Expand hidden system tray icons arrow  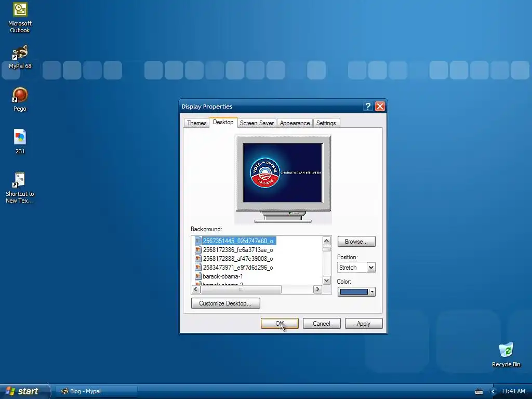tap(493, 392)
